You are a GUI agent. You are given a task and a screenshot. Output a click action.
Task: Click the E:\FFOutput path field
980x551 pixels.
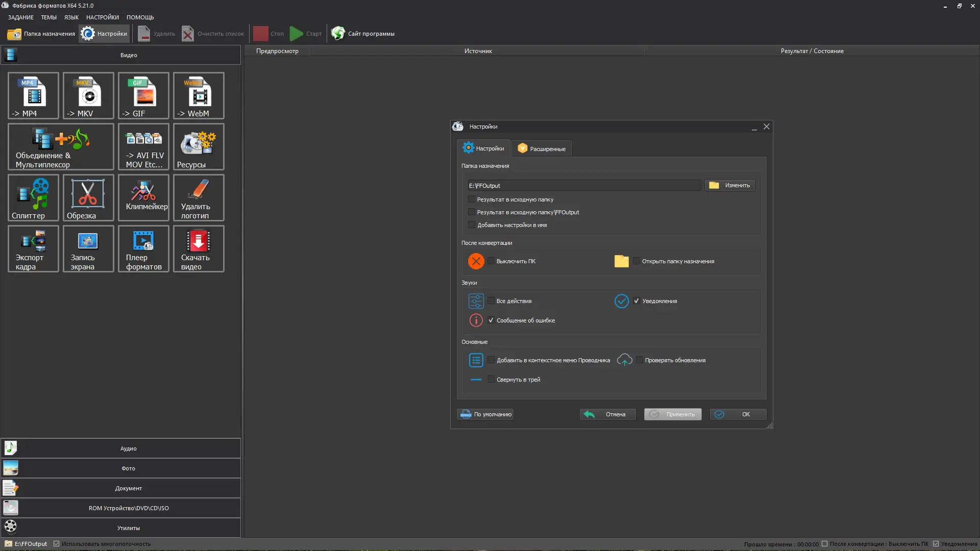point(583,186)
